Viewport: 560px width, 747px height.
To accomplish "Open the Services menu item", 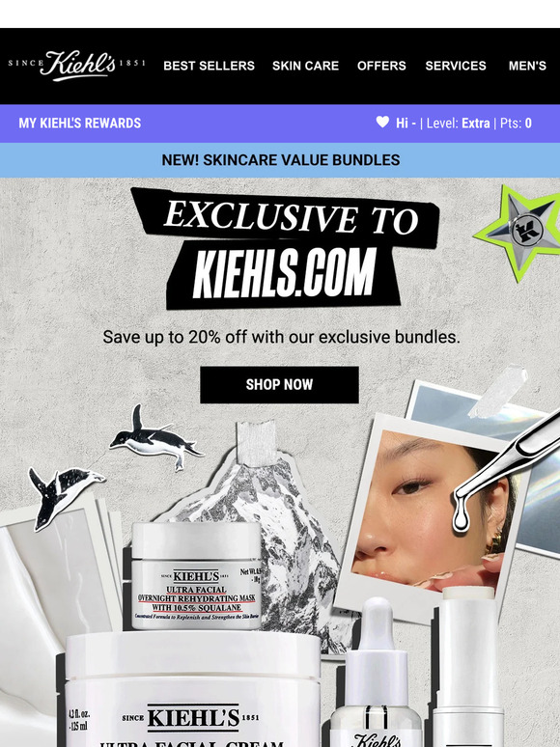I will click(x=456, y=66).
